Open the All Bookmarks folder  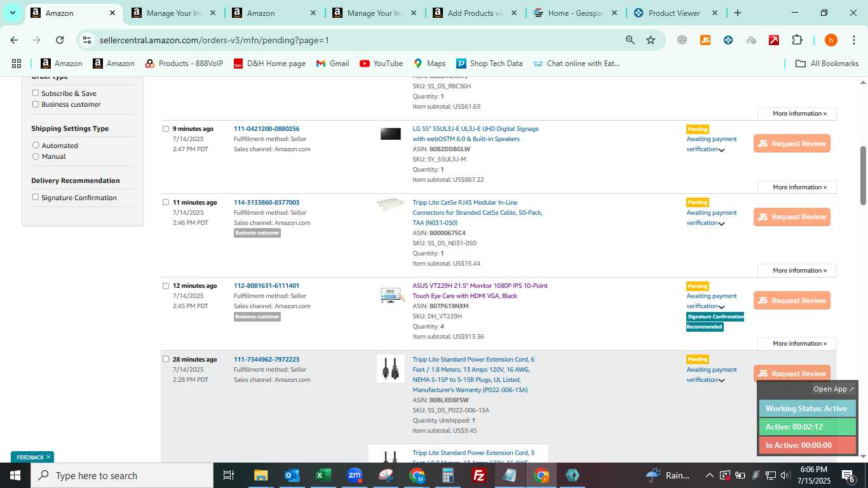827,64
